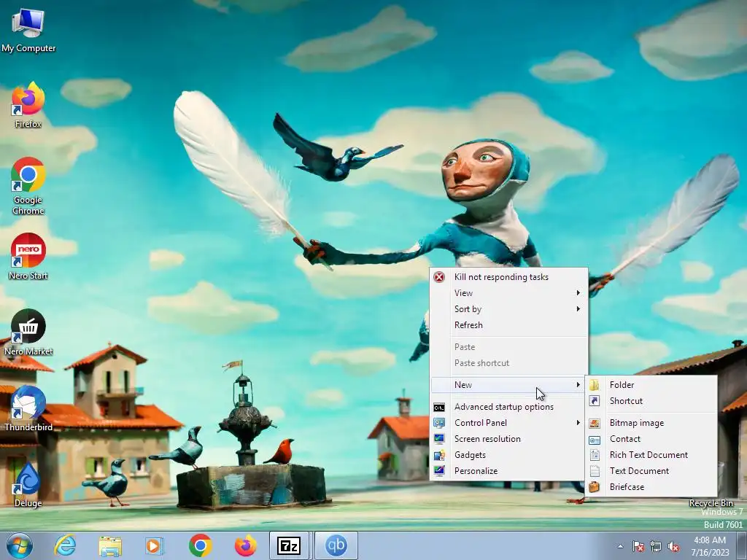The image size is (747, 560).
Task: Open Firefox desktop shortcut
Action: point(28,106)
